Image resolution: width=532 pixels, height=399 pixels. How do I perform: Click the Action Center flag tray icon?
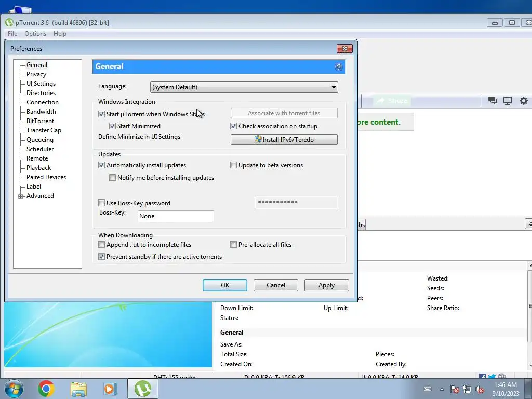click(454, 389)
